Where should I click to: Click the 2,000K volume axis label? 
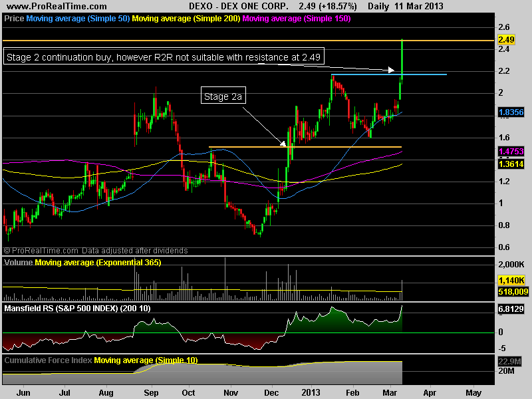pos(511,264)
